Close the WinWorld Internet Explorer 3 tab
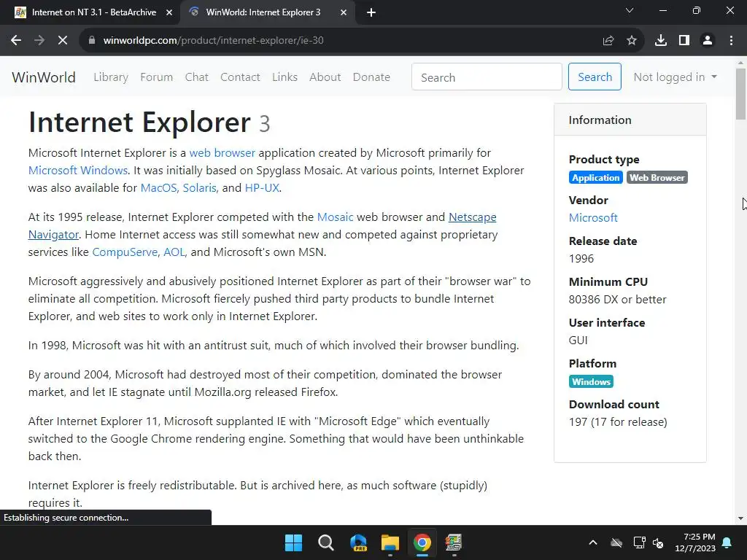This screenshot has width=747, height=560. pos(344,12)
